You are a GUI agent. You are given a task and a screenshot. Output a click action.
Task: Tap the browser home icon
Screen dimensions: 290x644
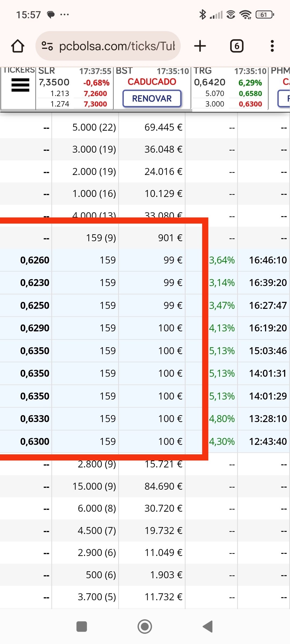pos(18,46)
